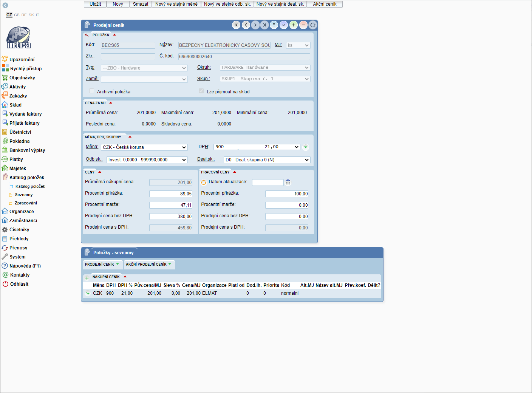Click the Prodejní cena bez DPH field
Viewport: 532px width, 393px height.
tap(170, 217)
